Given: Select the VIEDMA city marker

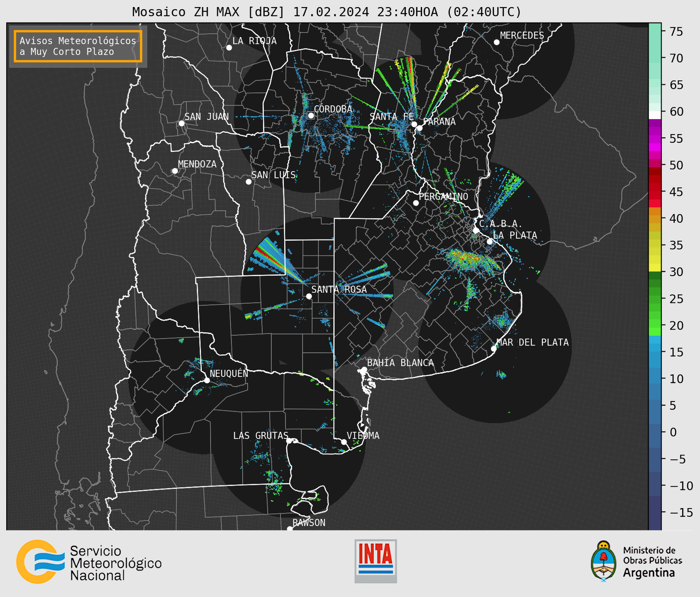Looking at the screenshot, I should [x=344, y=442].
